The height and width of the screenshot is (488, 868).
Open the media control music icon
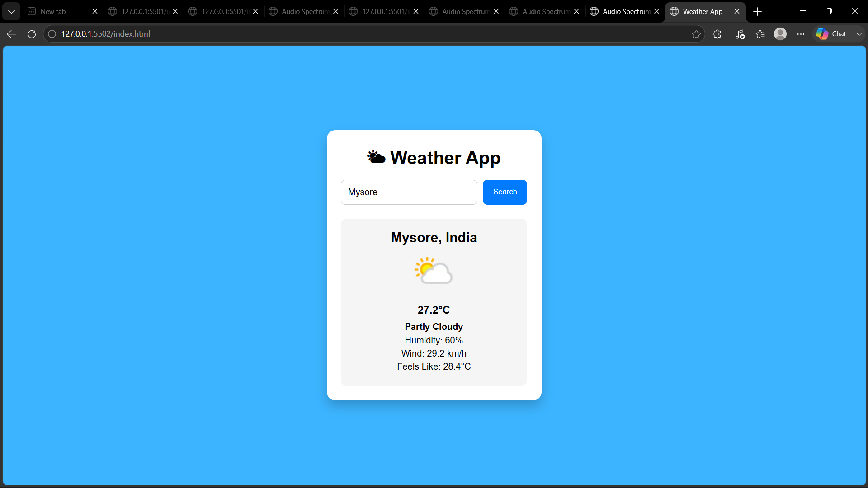click(x=740, y=34)
